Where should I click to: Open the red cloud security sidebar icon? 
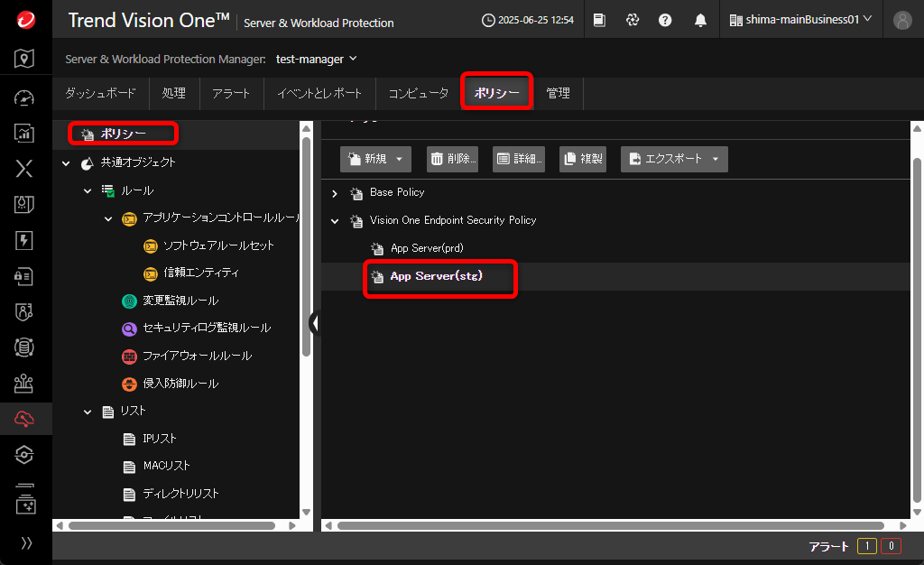point(24,419)
